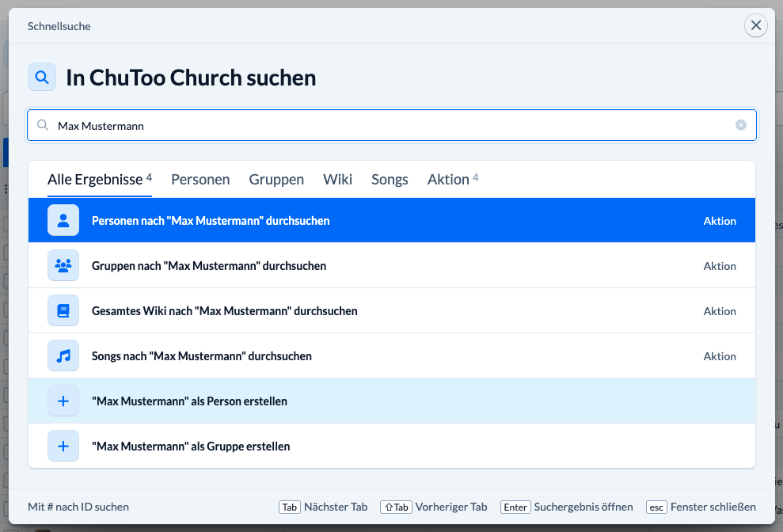783x532 pixels.
Task: Select the Songs tab
Action: point(390,180)
